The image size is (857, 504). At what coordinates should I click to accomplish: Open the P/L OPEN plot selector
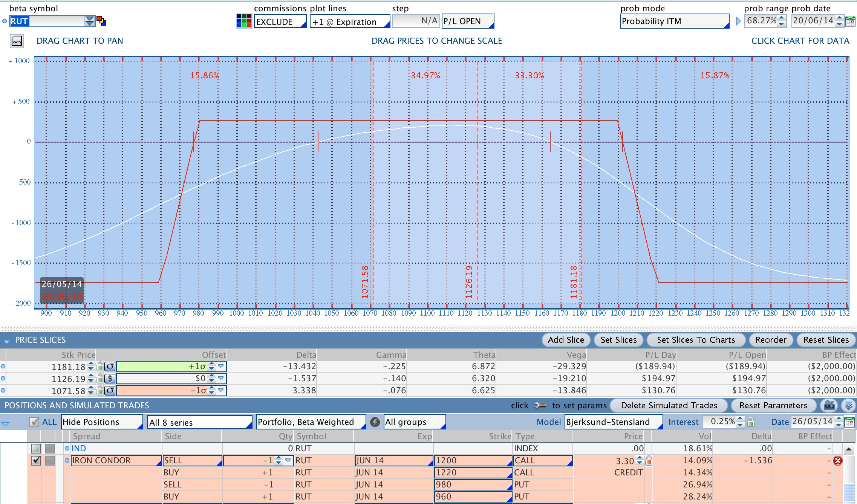pos(468,21)
